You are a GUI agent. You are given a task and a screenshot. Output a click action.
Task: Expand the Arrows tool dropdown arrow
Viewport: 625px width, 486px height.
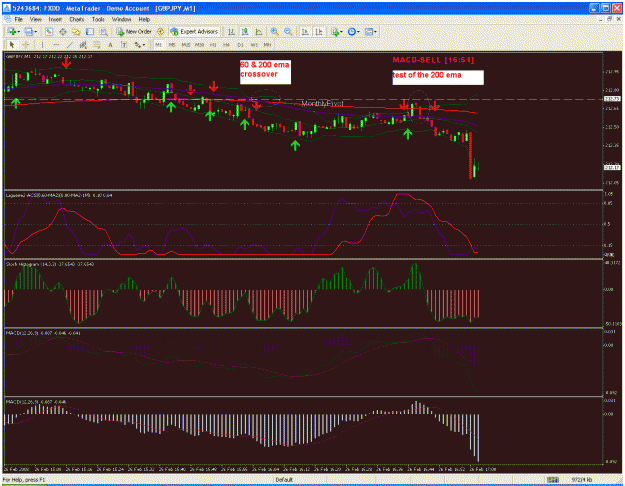click(143, 45)
